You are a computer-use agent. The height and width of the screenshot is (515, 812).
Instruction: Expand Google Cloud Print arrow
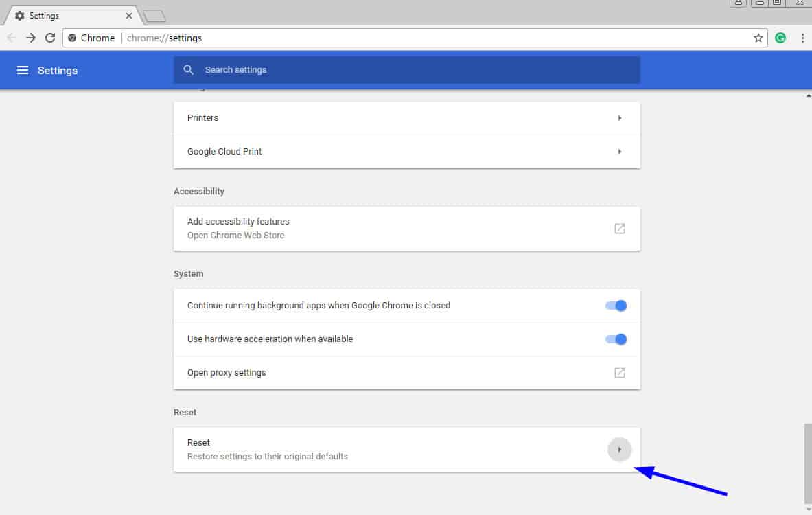coord(619,152)
